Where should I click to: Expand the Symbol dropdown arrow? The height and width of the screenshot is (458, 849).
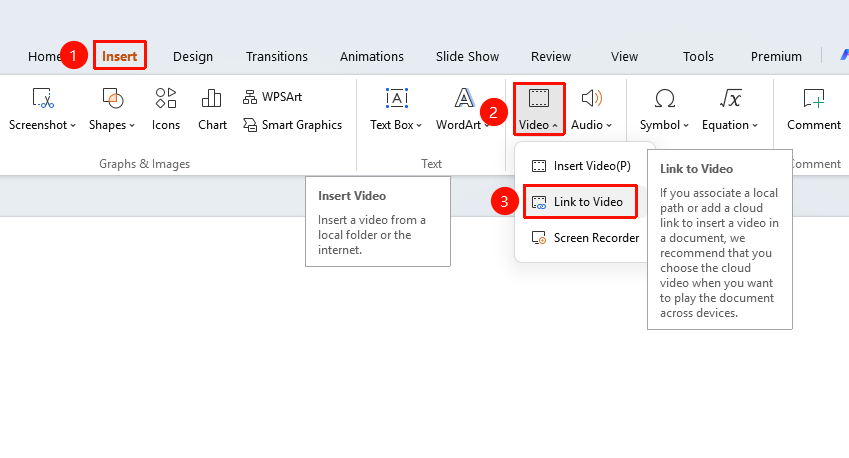[x=685, y=126]
